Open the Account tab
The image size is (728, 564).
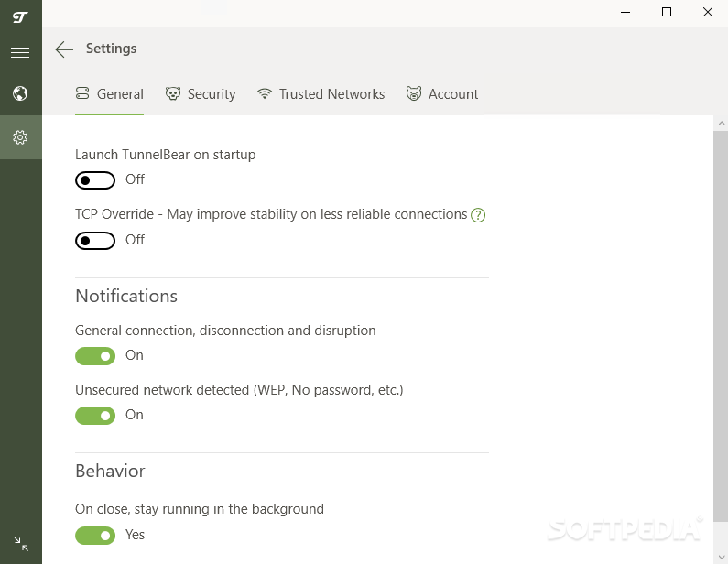(442, 94)
